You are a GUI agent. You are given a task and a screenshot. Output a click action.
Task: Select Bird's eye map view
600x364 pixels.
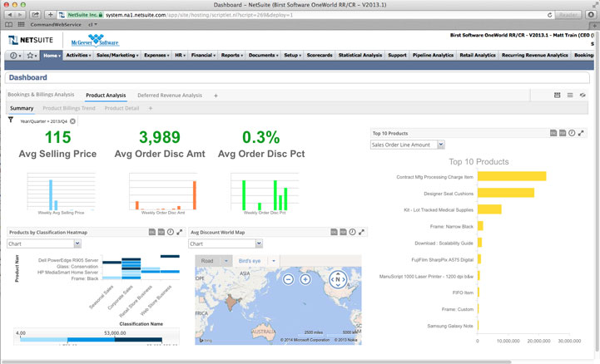pyautogui.click(x=249, y=260)
